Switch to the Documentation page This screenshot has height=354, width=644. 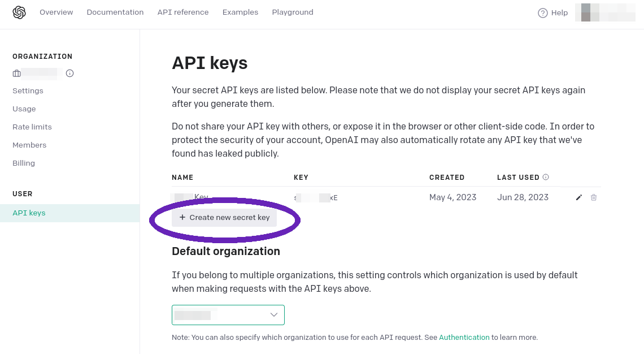click(x=115, y=12)
